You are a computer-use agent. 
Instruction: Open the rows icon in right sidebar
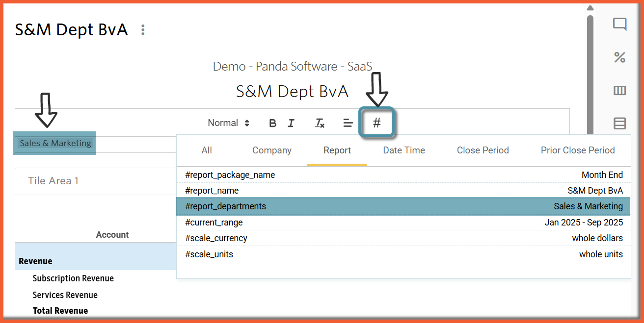[x=620, y=124]
